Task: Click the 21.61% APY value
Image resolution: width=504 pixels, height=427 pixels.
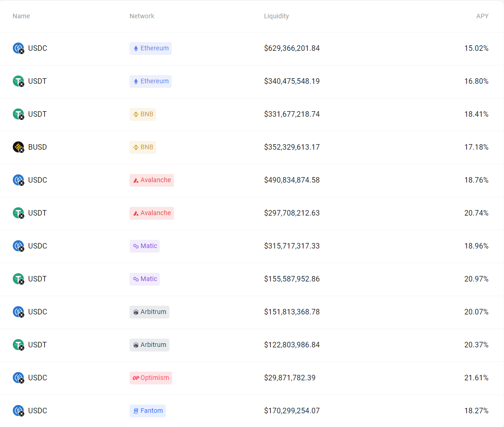Action: pyautogui.click(x=477, y=378)
